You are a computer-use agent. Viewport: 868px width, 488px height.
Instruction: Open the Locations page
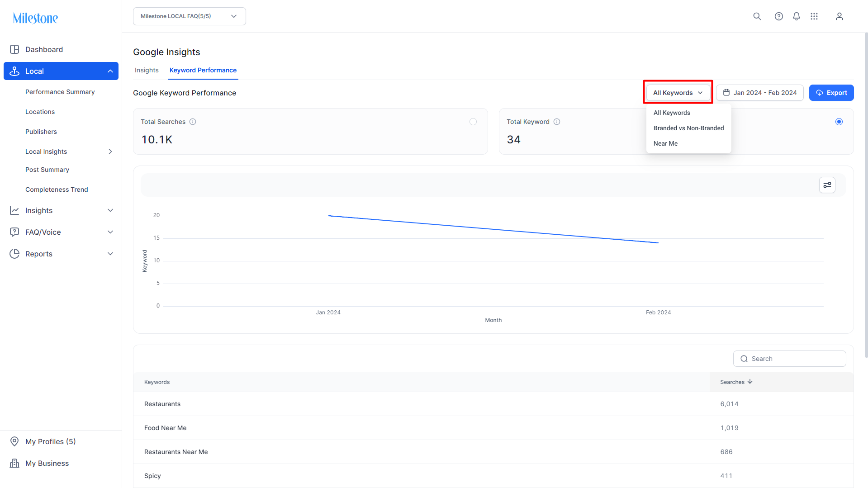[40, 112]
